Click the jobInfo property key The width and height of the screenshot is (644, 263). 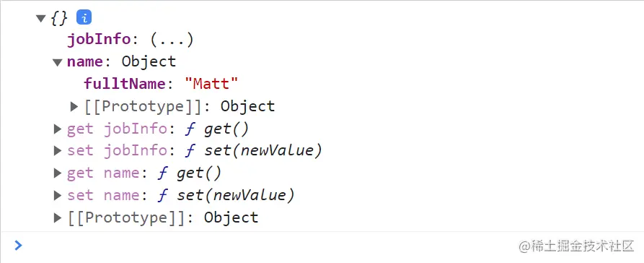tap(99, 40)
